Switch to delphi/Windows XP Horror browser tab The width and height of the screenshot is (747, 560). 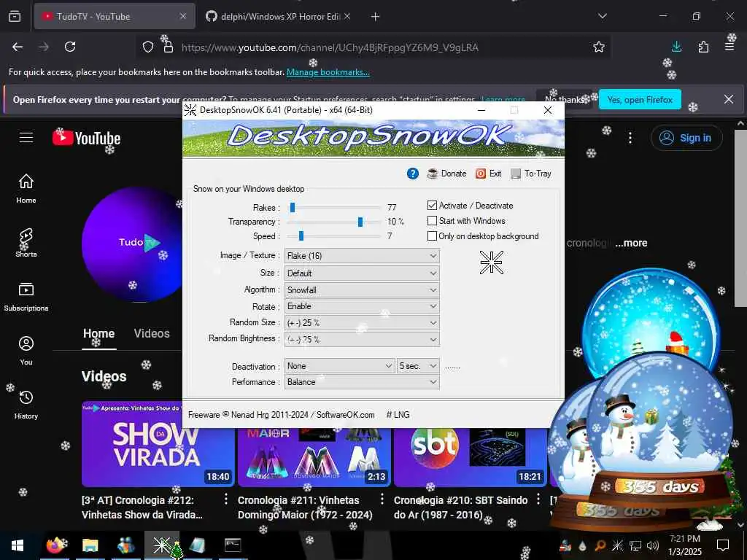[278, 16]
